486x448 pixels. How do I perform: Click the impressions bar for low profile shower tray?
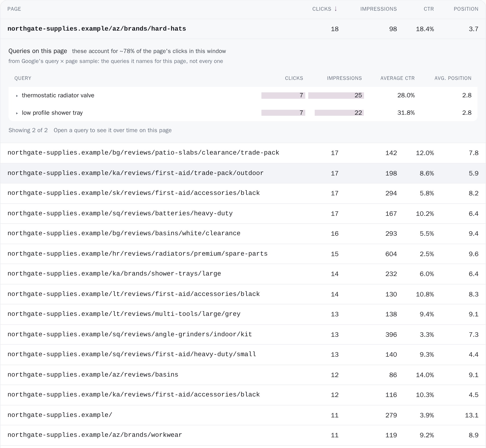tap(339, 113)
